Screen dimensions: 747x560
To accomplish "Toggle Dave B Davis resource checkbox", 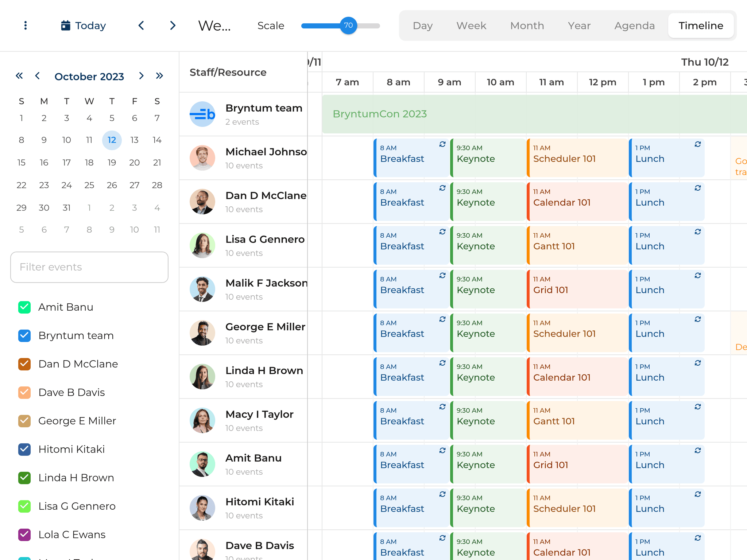I will (24, 393).
